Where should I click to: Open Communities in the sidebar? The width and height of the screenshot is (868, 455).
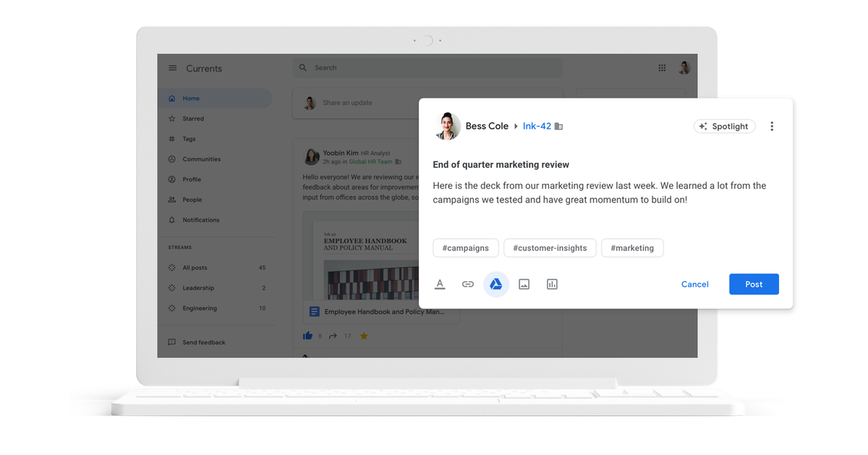[201, 159]
